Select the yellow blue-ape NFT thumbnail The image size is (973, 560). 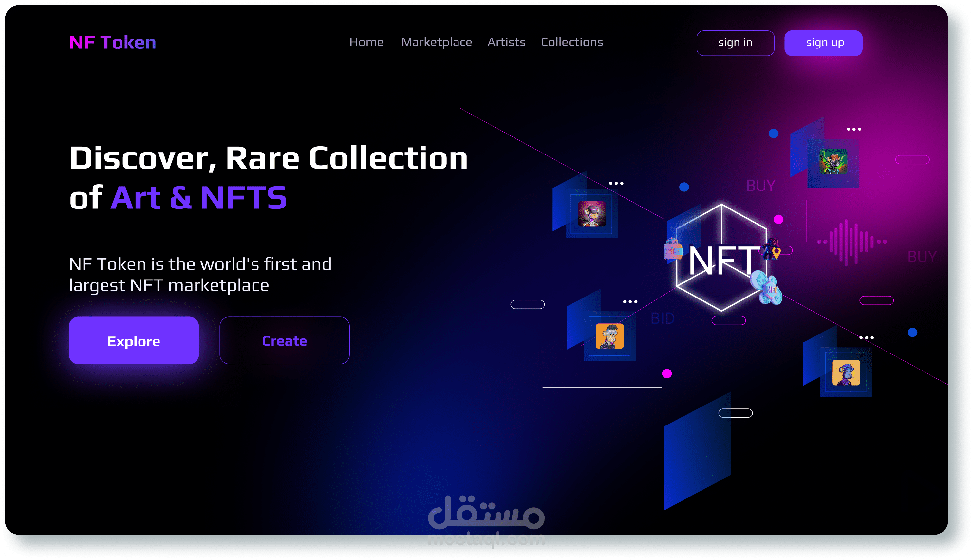[846, 372]
